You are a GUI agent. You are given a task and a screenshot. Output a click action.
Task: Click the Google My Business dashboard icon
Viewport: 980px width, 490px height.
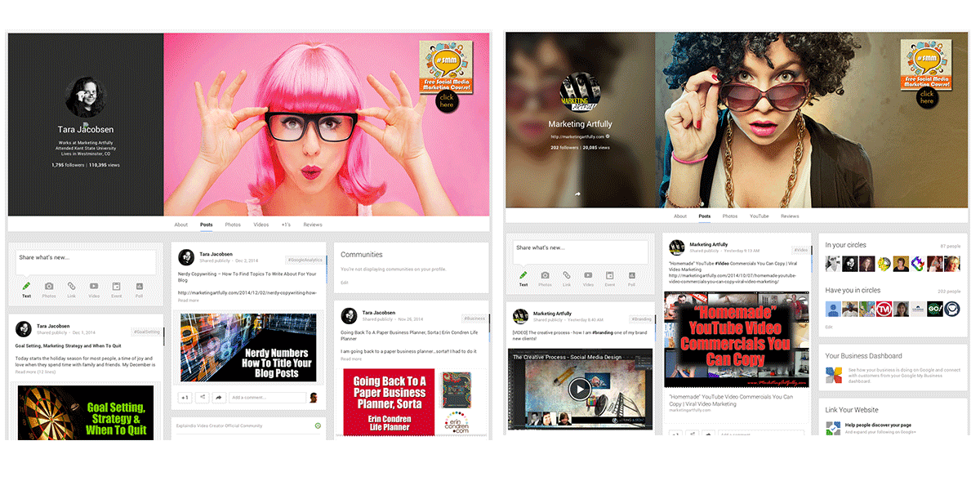click(833, 376)
